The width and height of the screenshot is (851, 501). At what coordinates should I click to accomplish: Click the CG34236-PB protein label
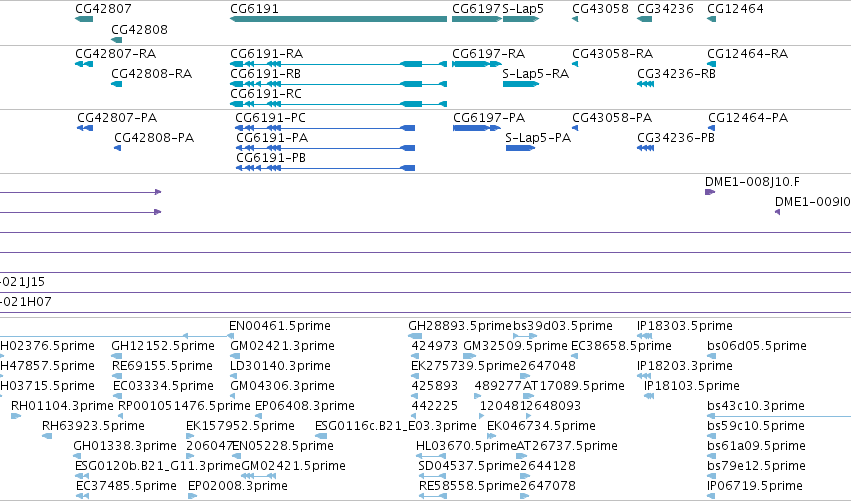[676, 138]
